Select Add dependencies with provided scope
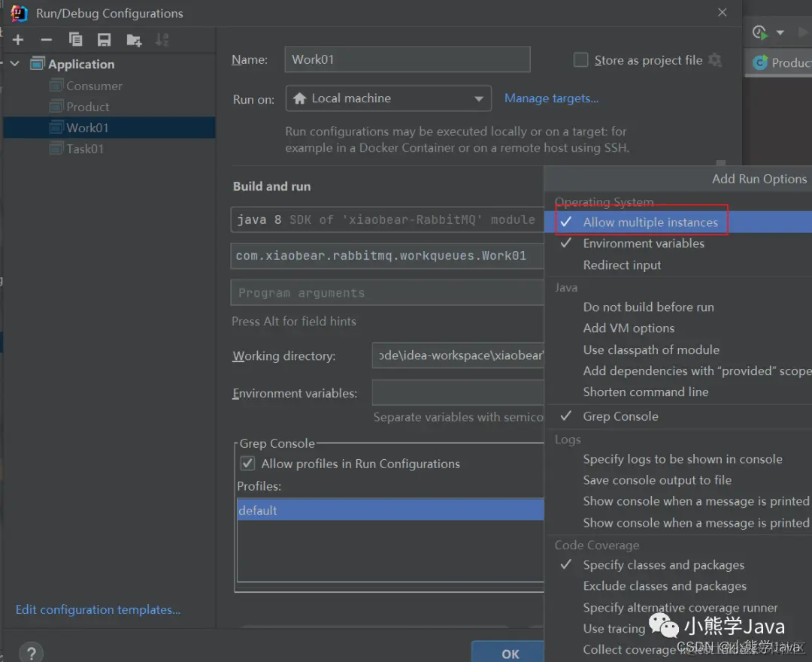The width and height of the screenshot is (812, 662). click(678, 370)
